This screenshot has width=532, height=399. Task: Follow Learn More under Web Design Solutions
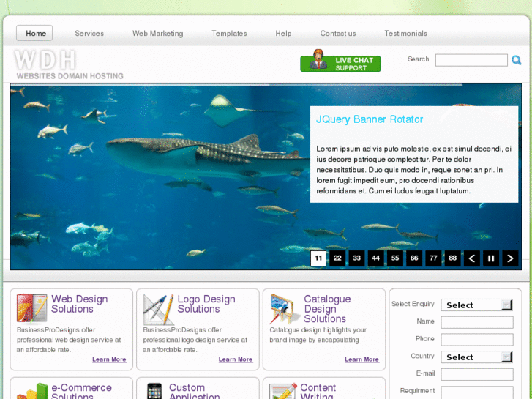click(x=109, y=359)
